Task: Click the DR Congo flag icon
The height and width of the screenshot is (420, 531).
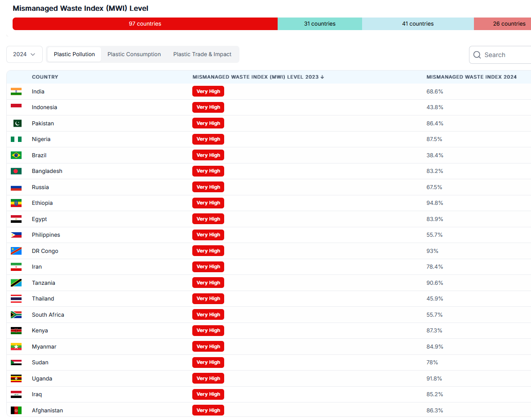Action: click(x=16, y=251)
